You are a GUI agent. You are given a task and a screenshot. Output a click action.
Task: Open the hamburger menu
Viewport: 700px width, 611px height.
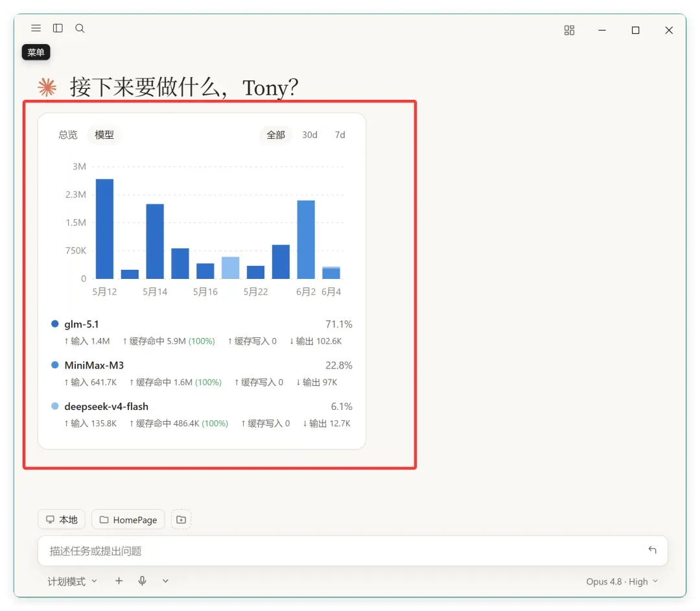(x=36, y=28)
